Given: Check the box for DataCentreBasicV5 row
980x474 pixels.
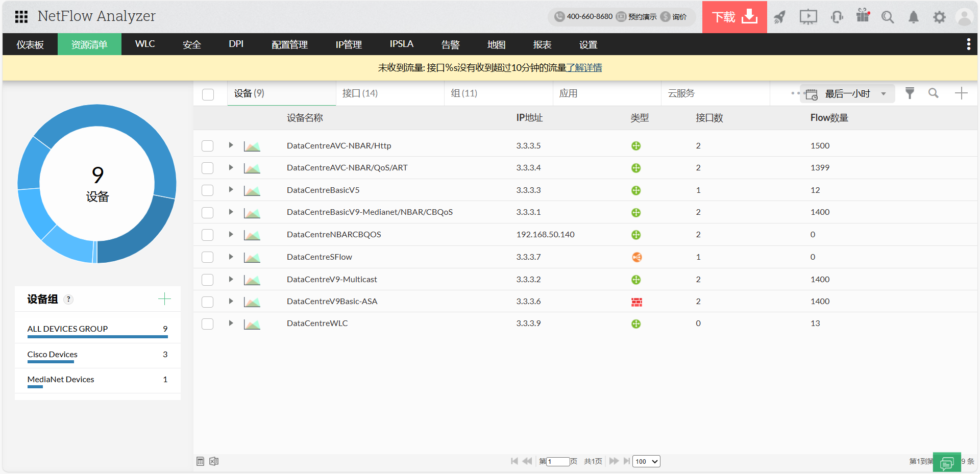Looking at the screenshot, I should (208, 190).
